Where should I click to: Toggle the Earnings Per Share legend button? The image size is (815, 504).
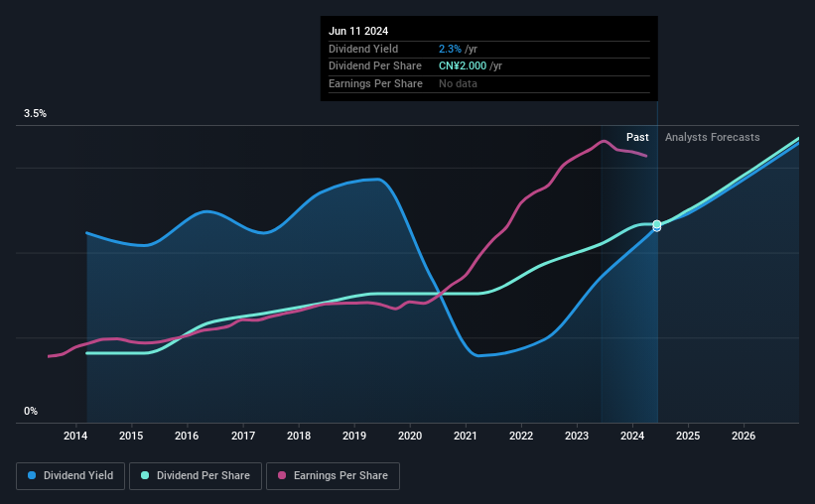pos(333,476)
